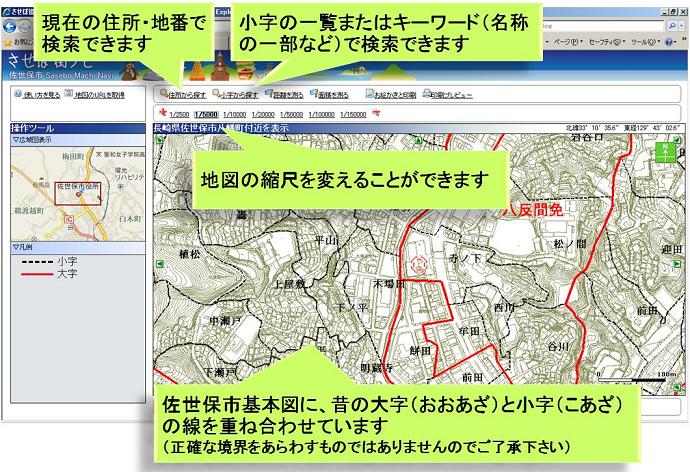
Task: Click the 西川 area label on the map
Action: tap(504, 307)
